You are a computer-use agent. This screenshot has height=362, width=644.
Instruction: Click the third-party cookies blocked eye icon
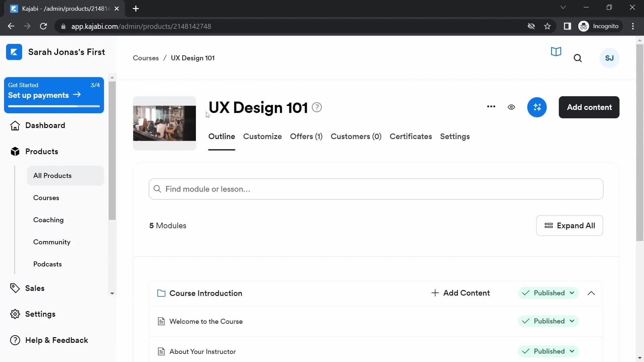tap(531, 26)
